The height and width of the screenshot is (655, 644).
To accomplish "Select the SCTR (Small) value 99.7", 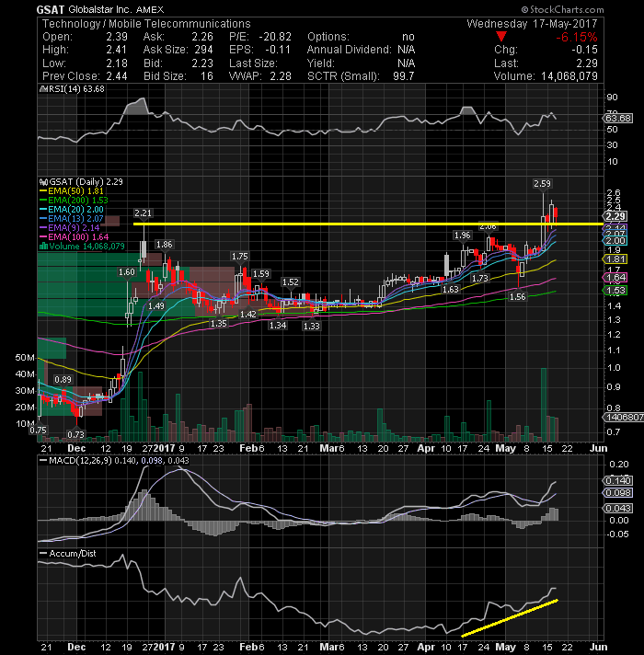I will 404,76.
